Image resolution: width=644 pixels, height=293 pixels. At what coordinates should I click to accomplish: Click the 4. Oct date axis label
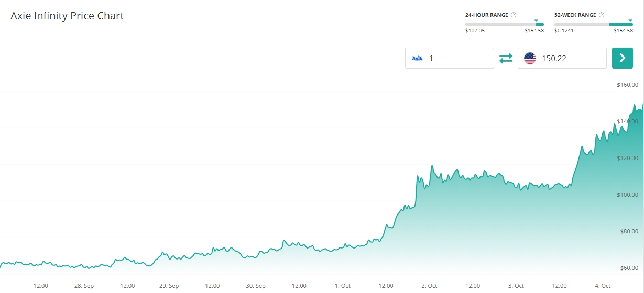click(x=603, y=286)
